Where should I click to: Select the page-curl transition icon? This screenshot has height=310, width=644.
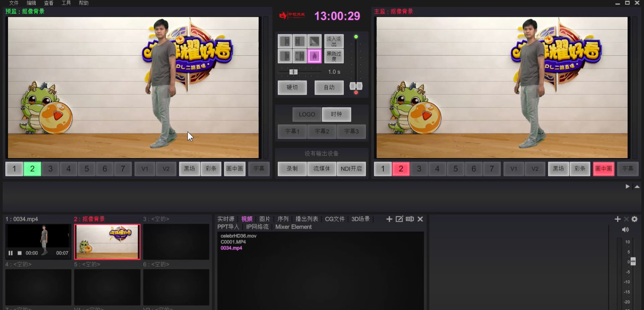314,41
